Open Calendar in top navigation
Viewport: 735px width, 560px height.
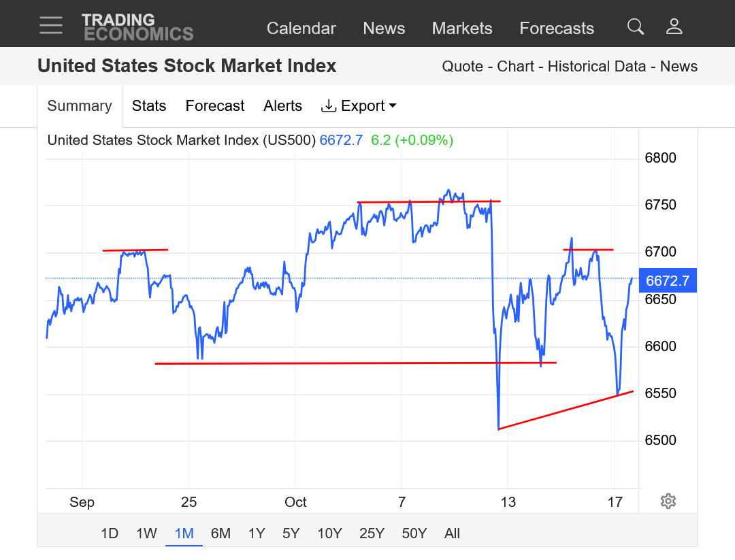click(301, 29)
